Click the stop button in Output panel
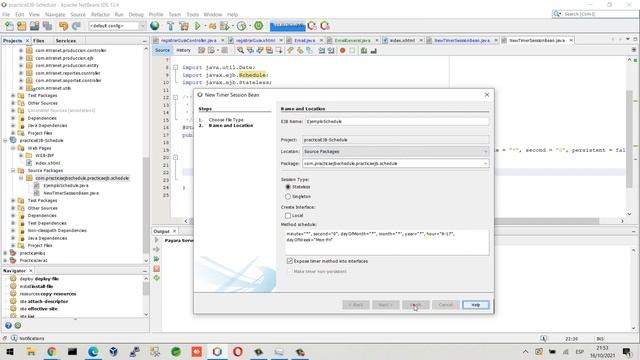This screenshot has height=360, width=640. pyautogui.click(x=157, y=269)
